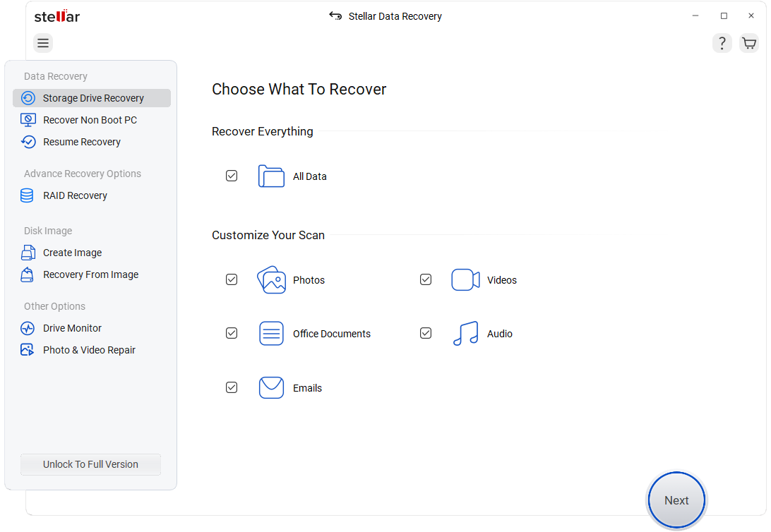Click the All Data folder icon
The width and height of the screenshot is (771, 532).
[x=271, y=176]
